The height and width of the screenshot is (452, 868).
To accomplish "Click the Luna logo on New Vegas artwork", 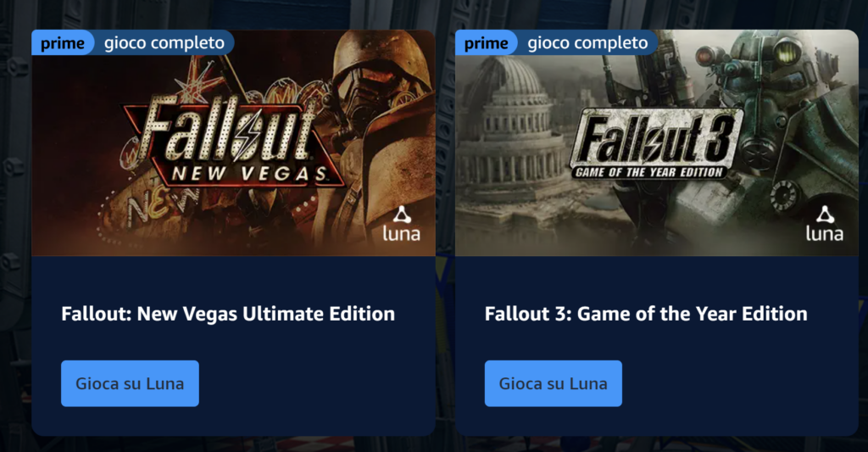I will point(402,222).
